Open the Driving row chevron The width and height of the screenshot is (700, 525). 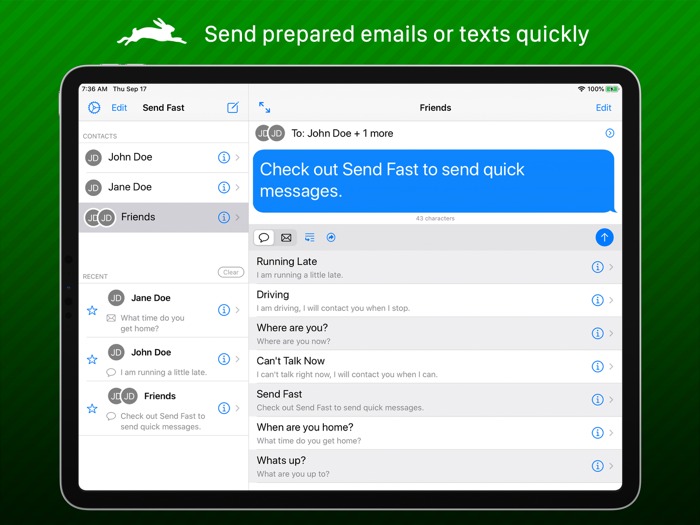coord(611,300)
